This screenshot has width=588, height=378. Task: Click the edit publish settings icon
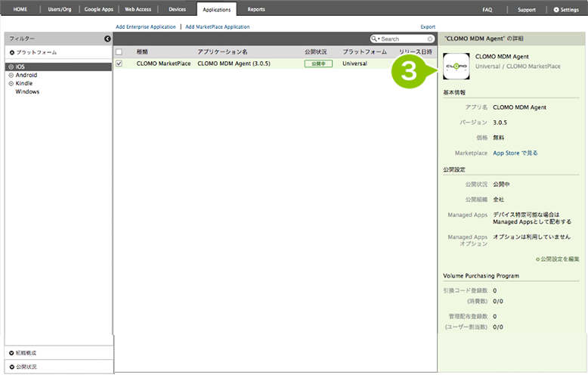click(537, 259)
